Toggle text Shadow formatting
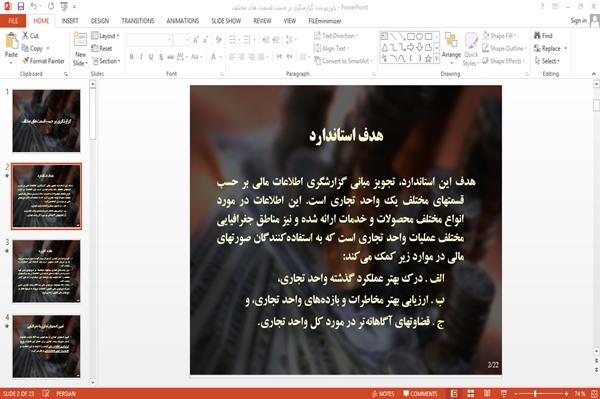This screenshot has width=600, height=399. click(161, 57)
